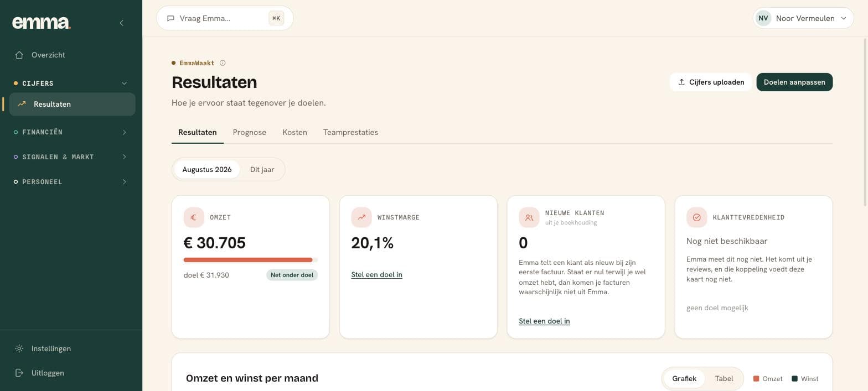Open the Kosten tab
Image resolution: width=868 pixels, height=391 pixels.
click(x=294, y=132)
